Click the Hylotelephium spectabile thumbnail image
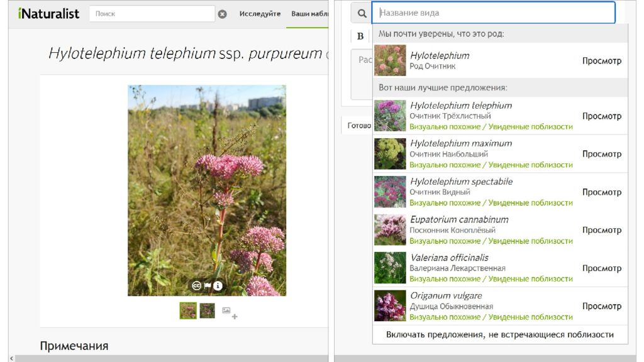The image size is (644, 362). [x=390, y=192]
